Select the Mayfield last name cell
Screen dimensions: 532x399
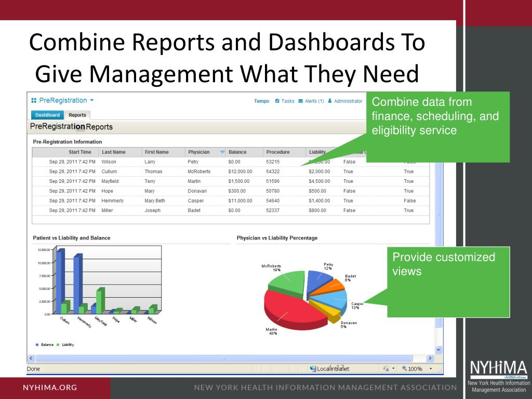[x=110, y=181]
